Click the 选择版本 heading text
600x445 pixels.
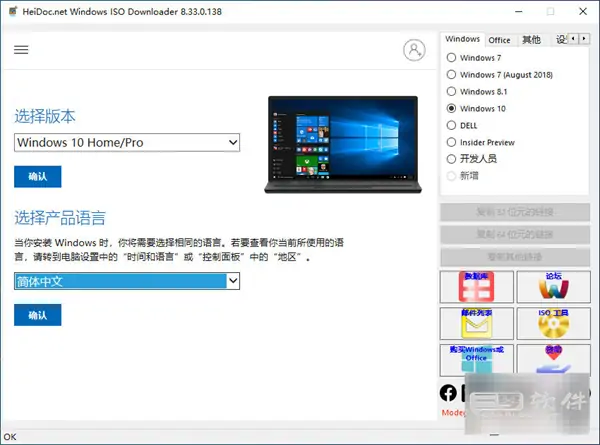45,116
